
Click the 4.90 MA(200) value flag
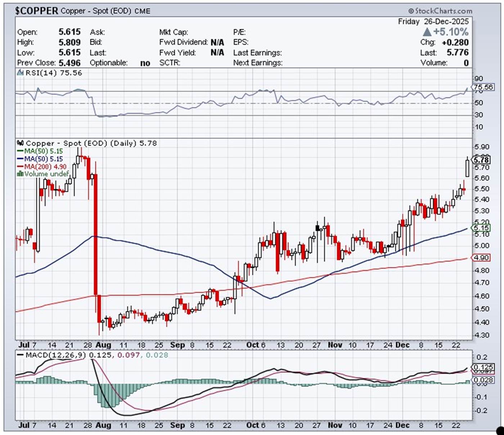point(481,258)
